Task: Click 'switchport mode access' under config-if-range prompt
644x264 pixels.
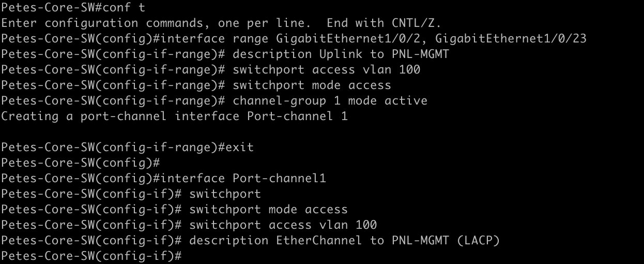Action: [312, 85]
